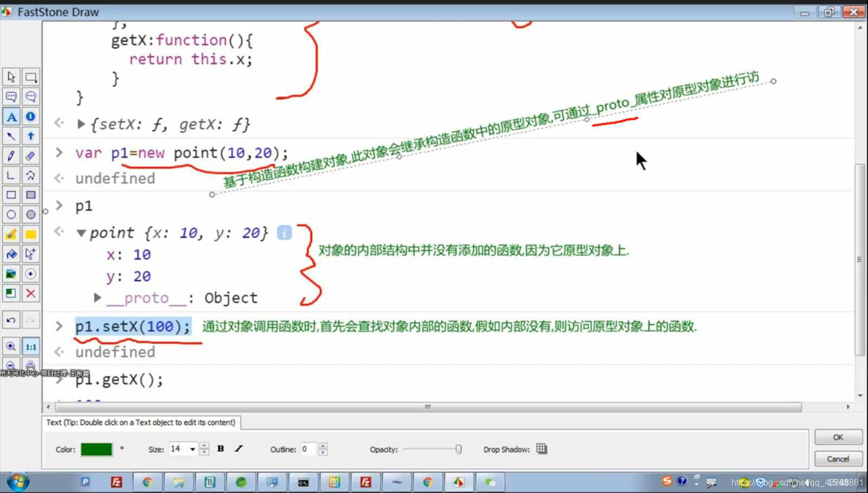Open File Explorer folder in taskbar
This screenshot has height=493, width=868.
(178, 482)
